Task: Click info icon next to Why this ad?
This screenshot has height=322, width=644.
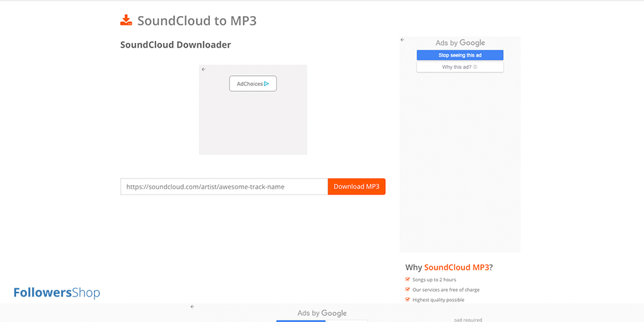Action: [475, 67]
